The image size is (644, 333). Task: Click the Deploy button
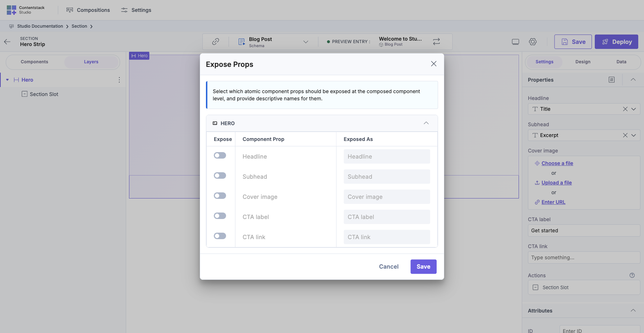(x=616, y=42)
